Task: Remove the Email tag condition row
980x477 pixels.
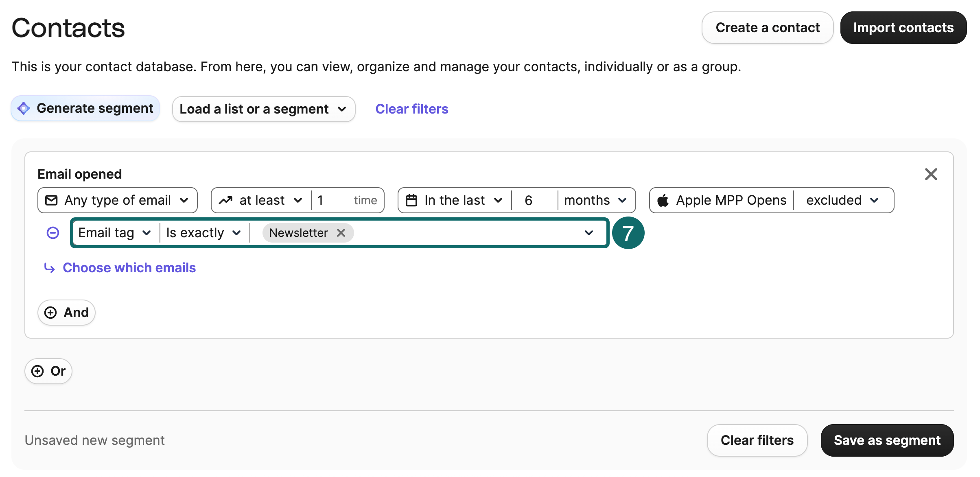Action: pyautogui.click(x=53, y=233)
